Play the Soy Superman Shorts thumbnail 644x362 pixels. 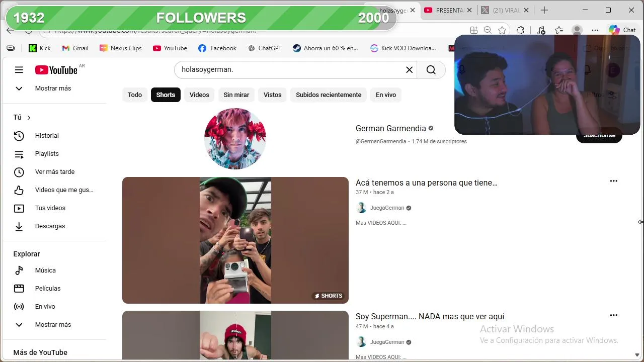pos(235,335)
